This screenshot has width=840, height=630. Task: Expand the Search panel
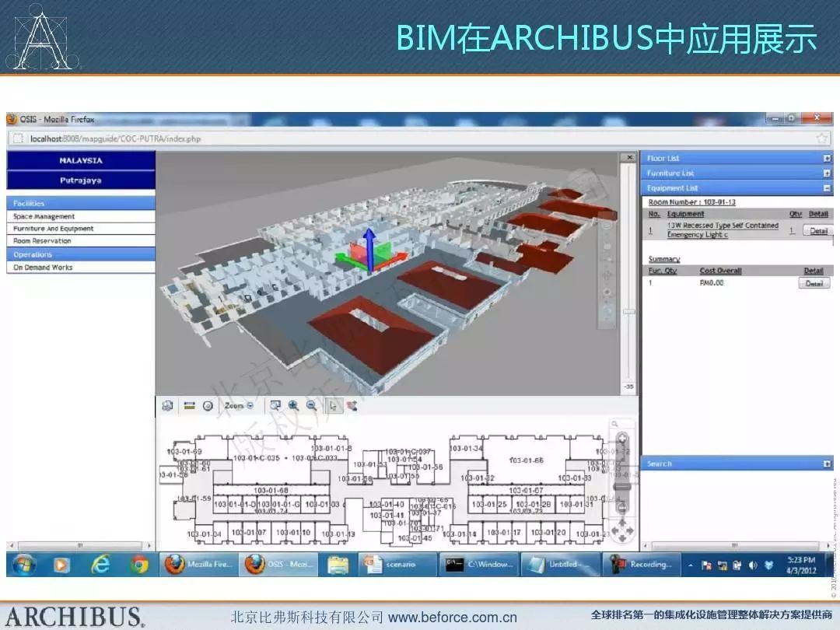click(827, 464)
